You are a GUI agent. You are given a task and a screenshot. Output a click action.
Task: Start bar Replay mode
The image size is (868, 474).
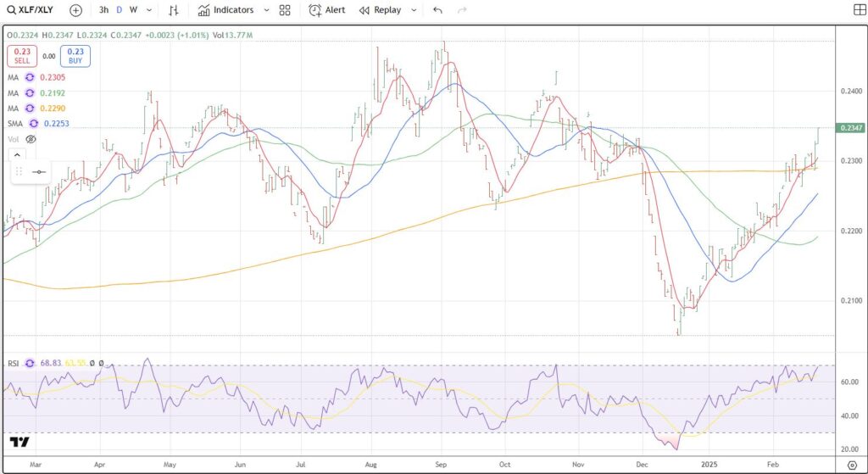[380, 10]
